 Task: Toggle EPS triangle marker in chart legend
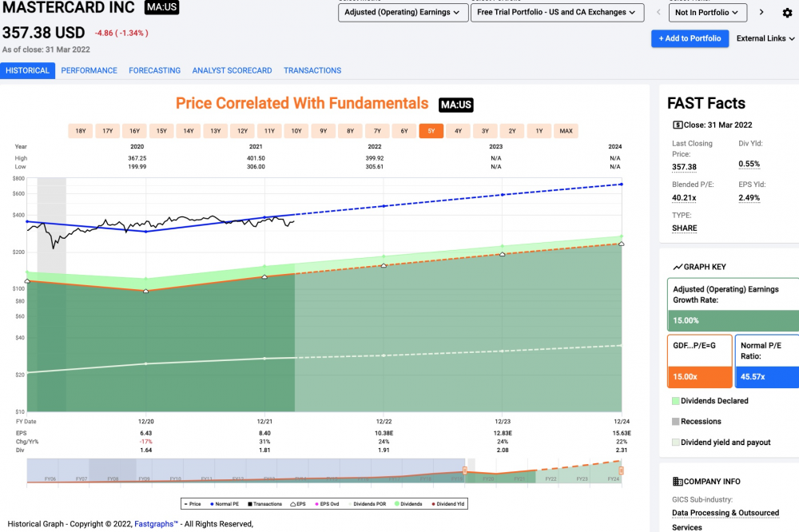pos(297,505)
